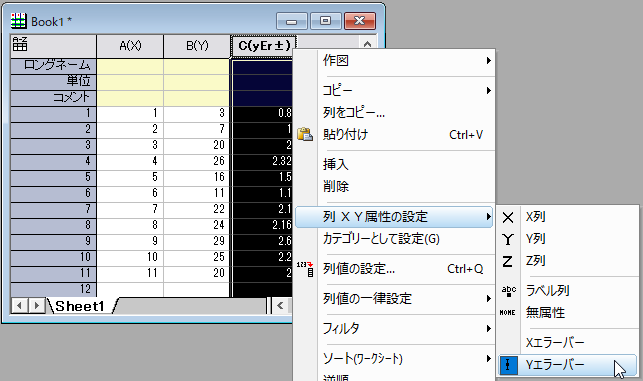Viewport: 643px width, 381px height.
Task: Click the Y error bar icon
Action: 508,365
